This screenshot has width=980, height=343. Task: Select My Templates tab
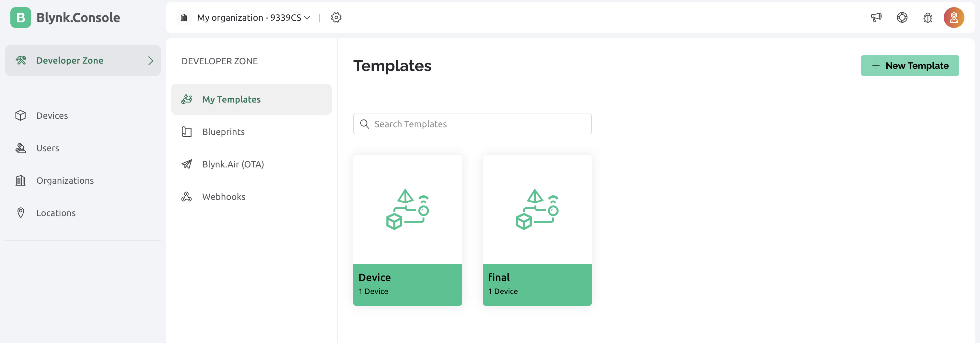(x=251, y=99)
